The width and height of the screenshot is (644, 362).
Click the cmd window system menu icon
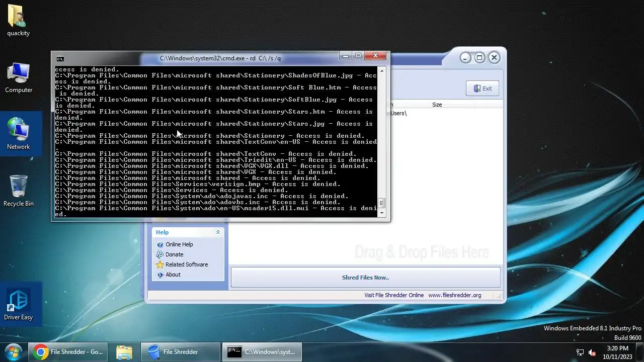tap(60, 58)
